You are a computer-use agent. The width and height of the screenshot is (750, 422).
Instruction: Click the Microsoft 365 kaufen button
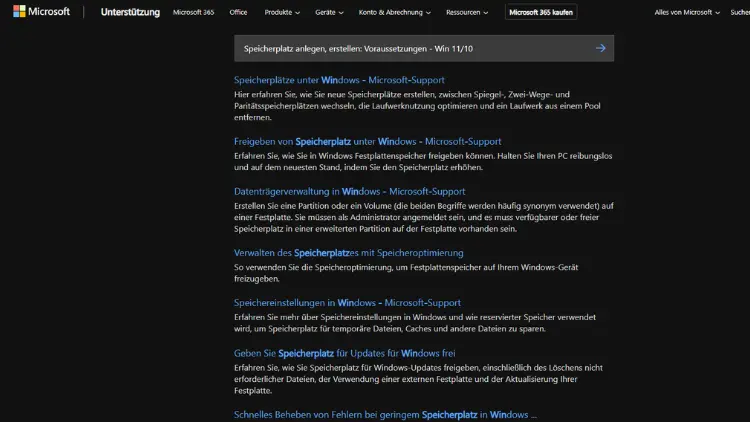(541, 12)
